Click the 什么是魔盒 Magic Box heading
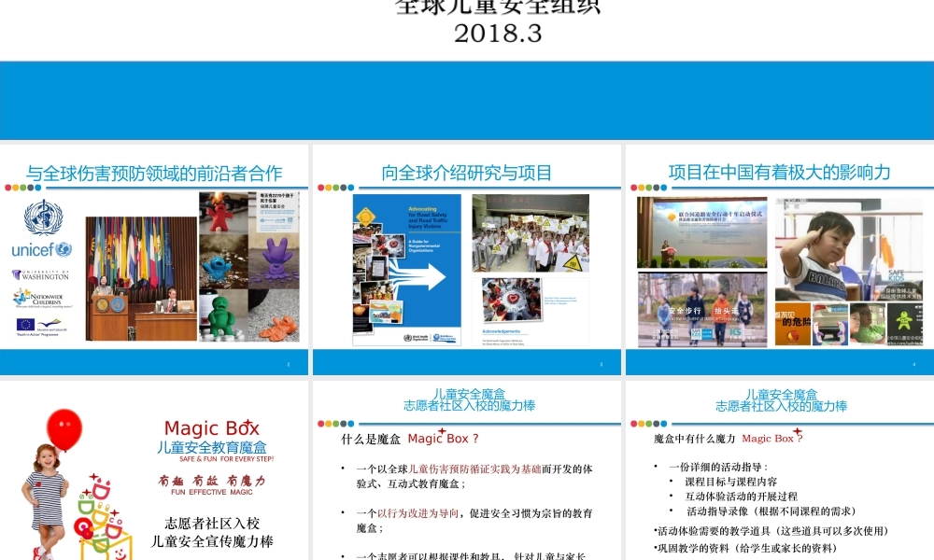Image resolution: width=934 pixels, height=560 pixels. coord(411,439)
